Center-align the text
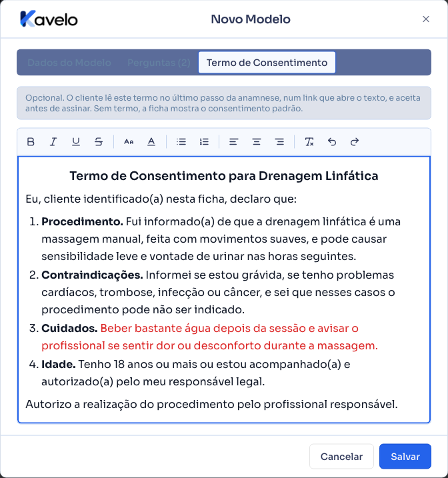Viewport: 448px width, 478px height. click(257, 142)
